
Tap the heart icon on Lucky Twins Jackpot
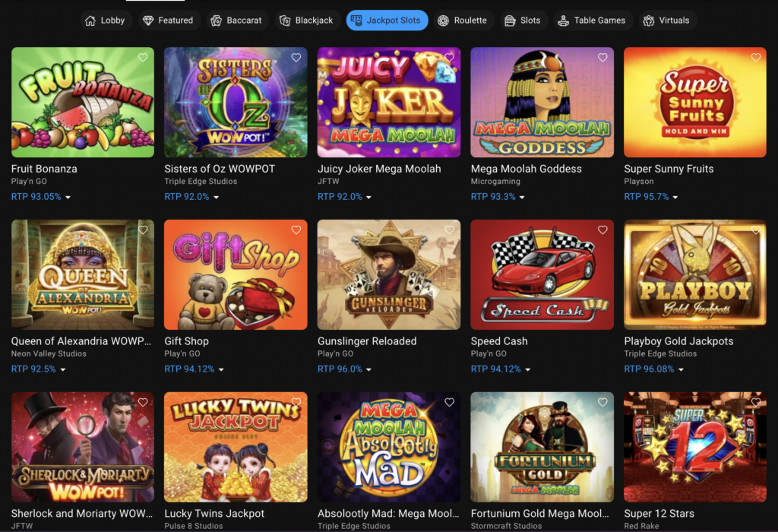tap(296, 403)
